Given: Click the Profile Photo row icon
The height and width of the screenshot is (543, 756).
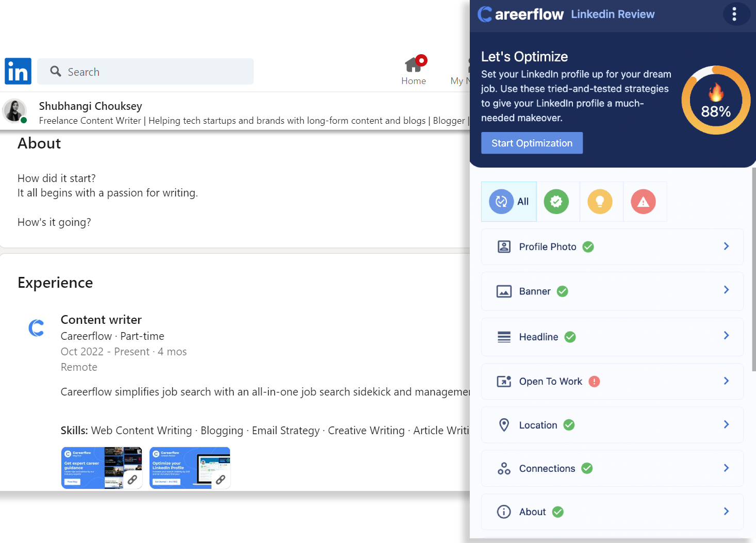Looking at the screenshot, I should [504, 246].
